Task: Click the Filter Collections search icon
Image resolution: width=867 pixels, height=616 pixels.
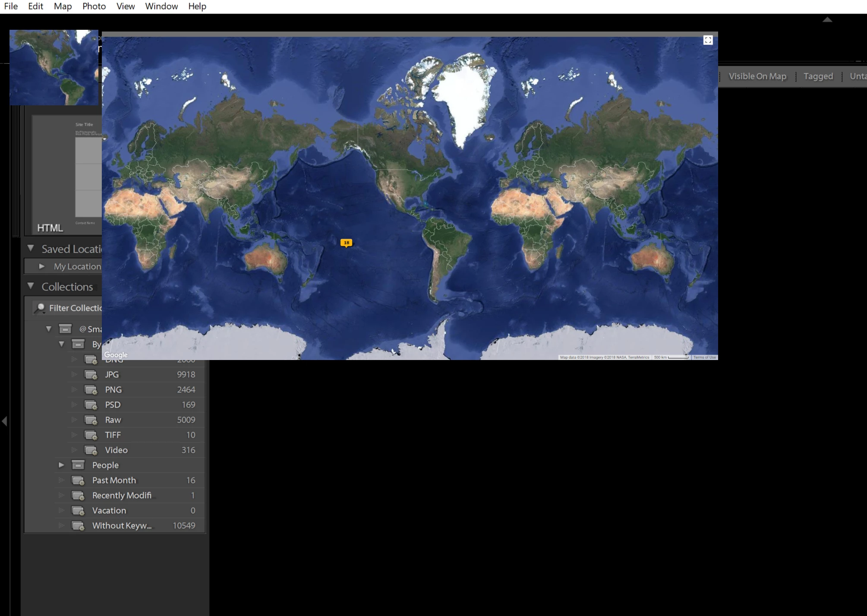Action: [x=40, y=308]
